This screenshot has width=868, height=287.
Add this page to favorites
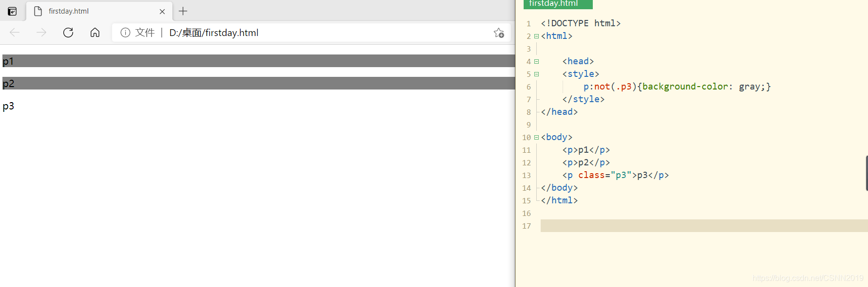(499, 33)
